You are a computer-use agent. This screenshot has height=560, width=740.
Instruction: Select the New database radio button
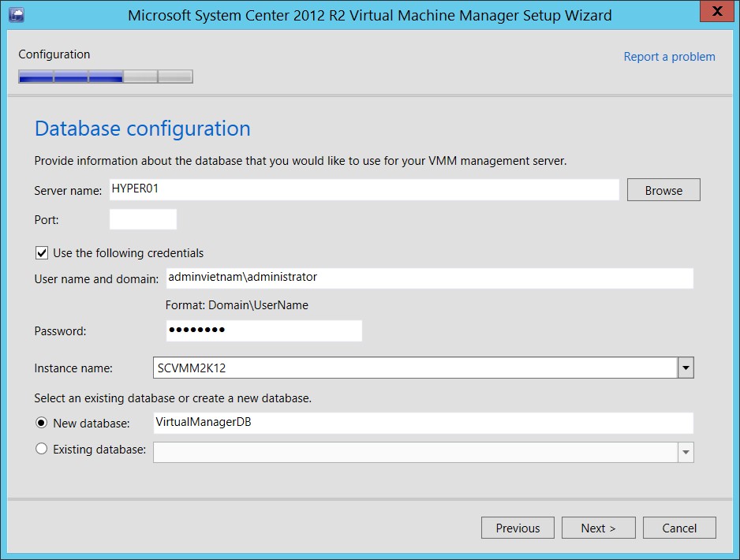tap(42, 424)
